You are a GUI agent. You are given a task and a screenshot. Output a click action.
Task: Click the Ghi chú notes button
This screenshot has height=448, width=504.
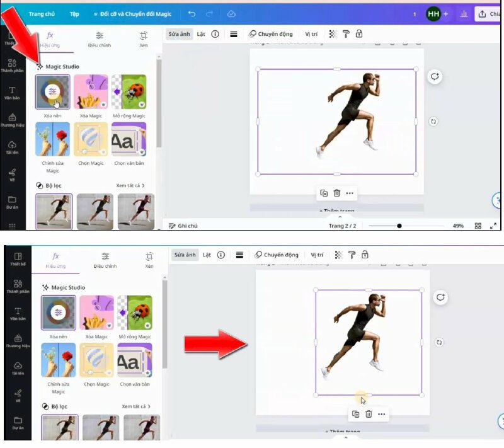coord(183,226)
